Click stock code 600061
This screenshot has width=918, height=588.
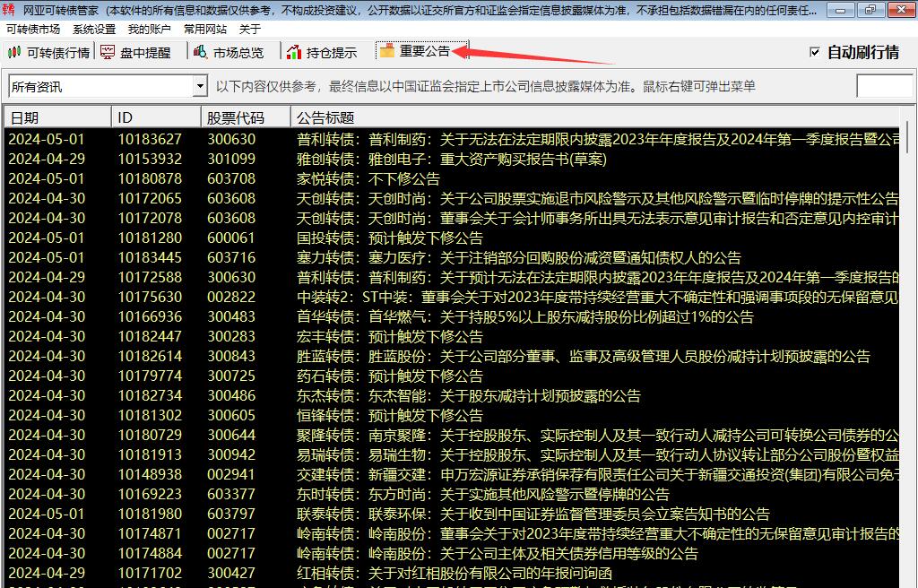(x=231, y=238)
